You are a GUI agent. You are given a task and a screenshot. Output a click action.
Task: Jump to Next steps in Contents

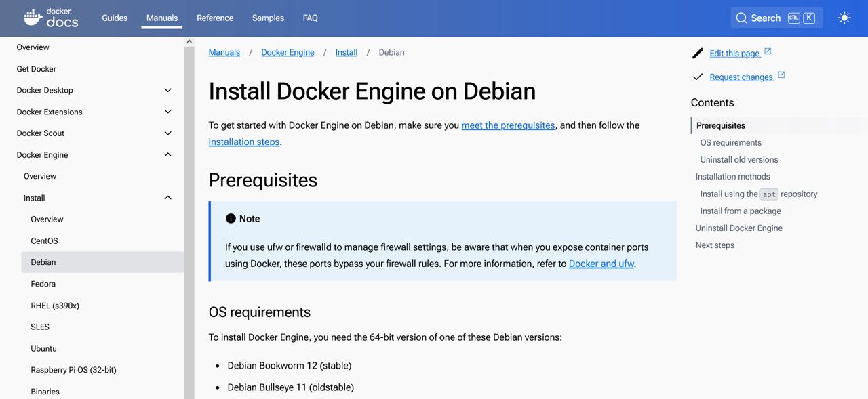pos(715,245)
